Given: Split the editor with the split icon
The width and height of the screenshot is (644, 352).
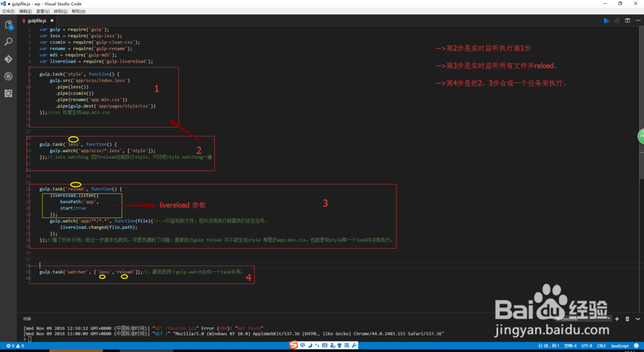Looking at the screenshot, I should pos(627,21).
